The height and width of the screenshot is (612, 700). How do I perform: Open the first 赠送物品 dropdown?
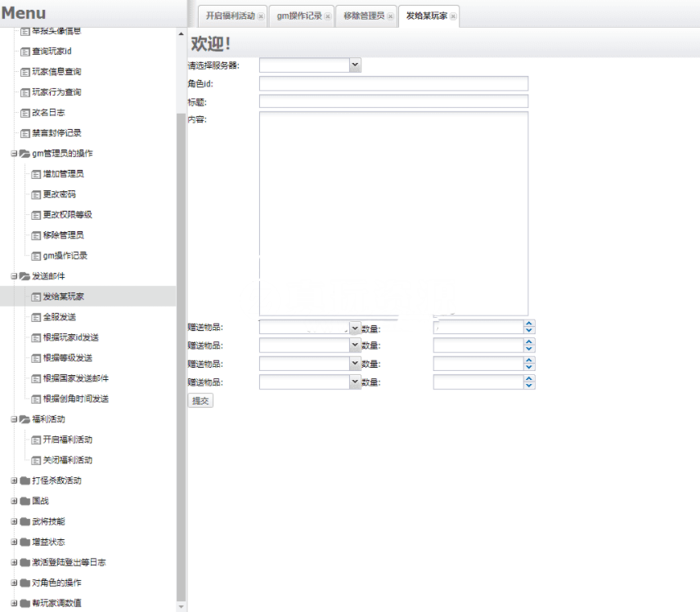tap(354, 328)
